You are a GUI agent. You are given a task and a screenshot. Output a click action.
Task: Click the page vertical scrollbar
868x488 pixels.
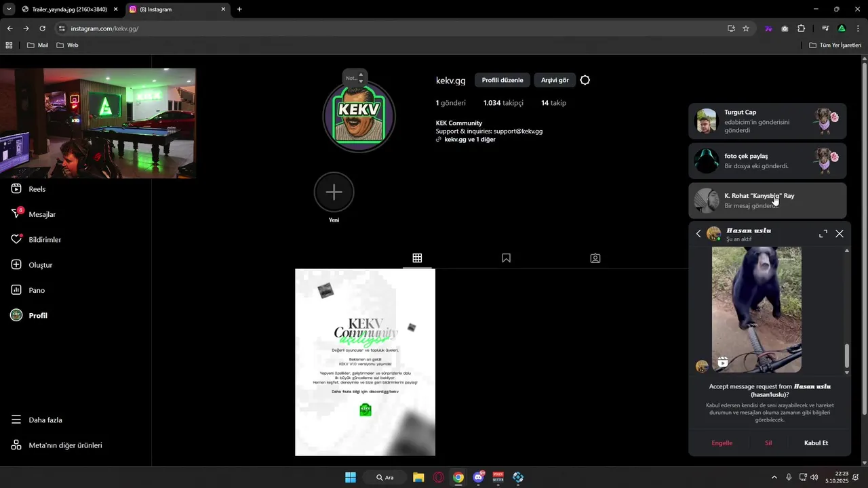864,237
